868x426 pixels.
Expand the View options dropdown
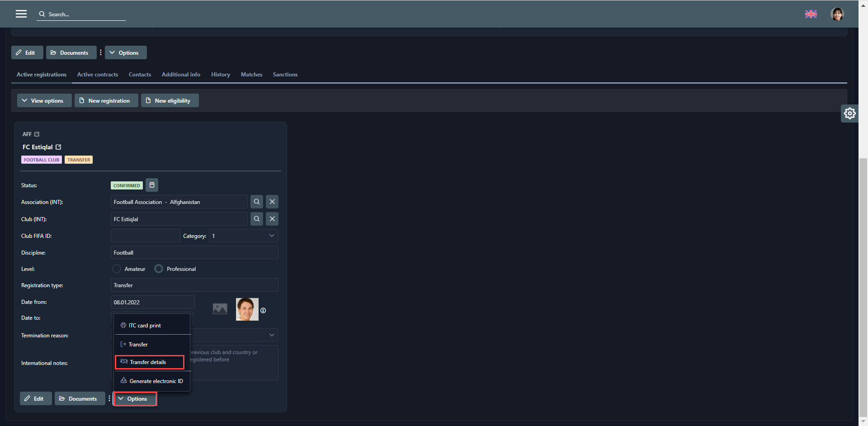point(44,101)
